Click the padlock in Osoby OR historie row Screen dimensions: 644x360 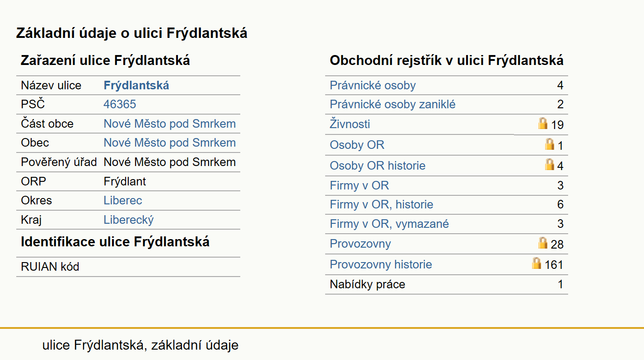click(x=549, y=164)
